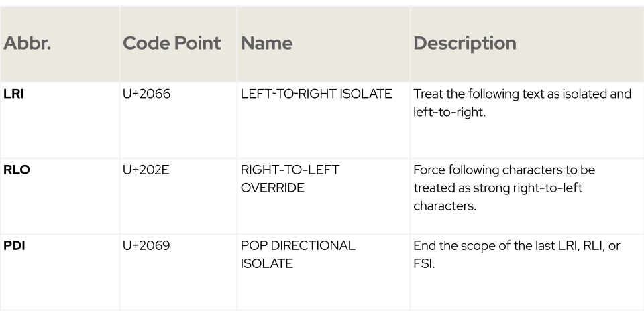This screenshot has width=644, height=317.
Task: Click the RIGHT-TO-LEFT OVERRIDE name
Action: pos(290,179)
